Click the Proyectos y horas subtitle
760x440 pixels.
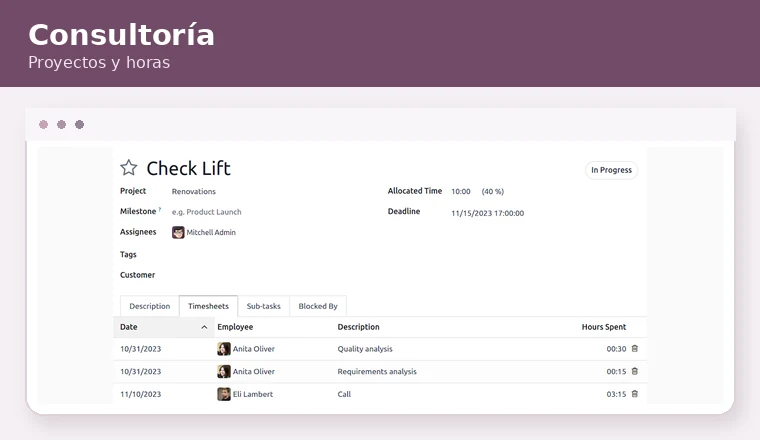(x=99, y=63)
